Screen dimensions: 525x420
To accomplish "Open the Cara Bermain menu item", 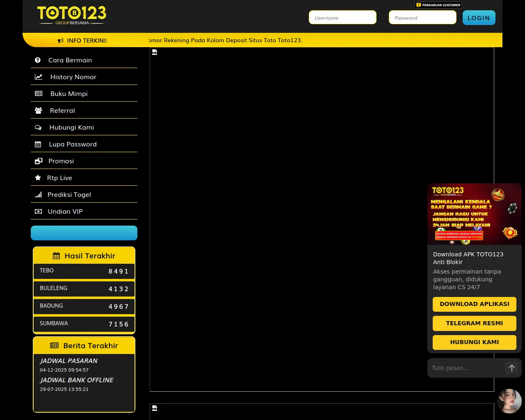I will 84,60.
